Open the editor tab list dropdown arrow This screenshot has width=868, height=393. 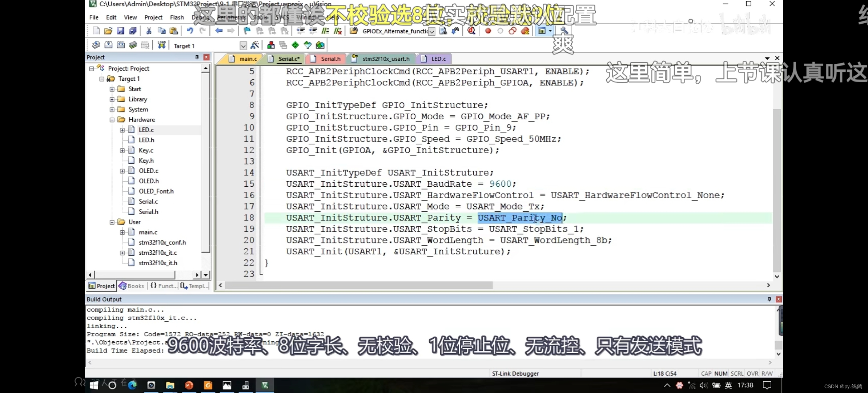pyautogui.click(x=767, y=58)
